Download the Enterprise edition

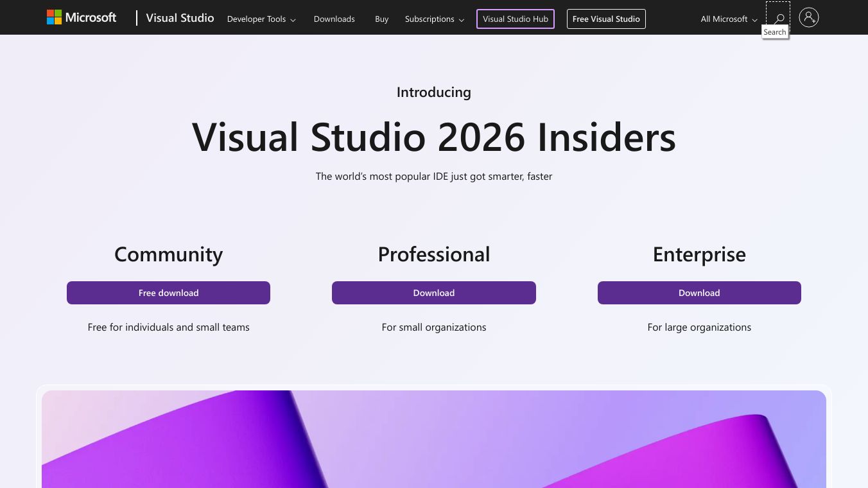click(699, 293)
